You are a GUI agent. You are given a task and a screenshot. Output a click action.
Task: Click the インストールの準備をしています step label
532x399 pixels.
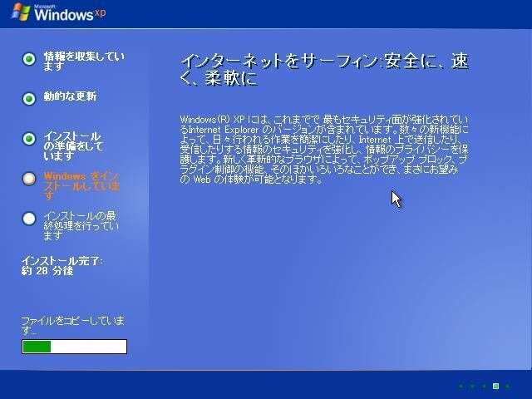coord(74,146)
